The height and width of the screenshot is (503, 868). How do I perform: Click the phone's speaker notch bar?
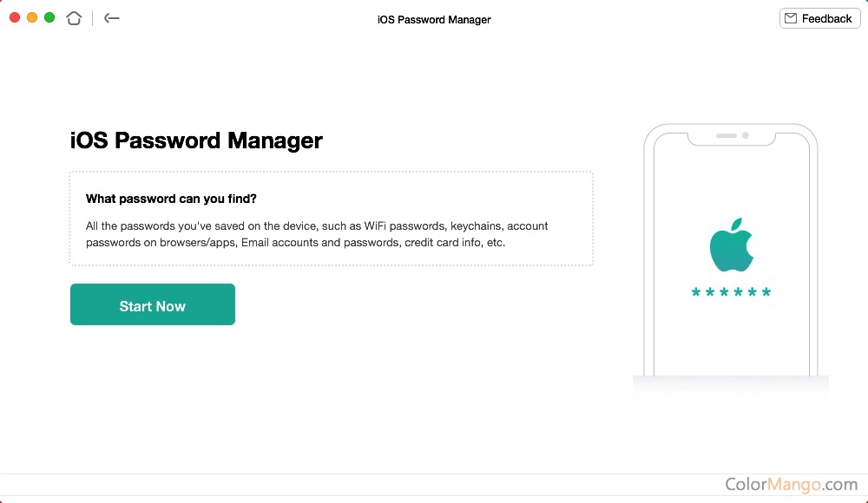727,135
